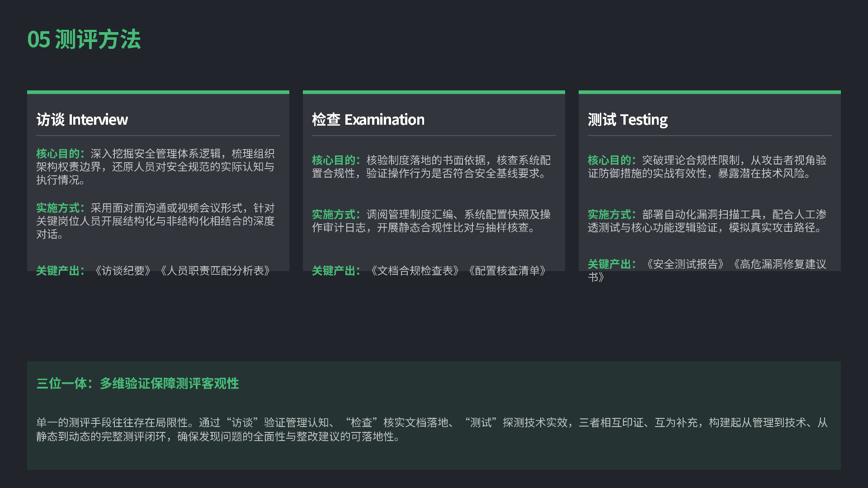Screen dimensions: 868x488
Task: Click the paragraph starting "突破理论合规性限制"
Action: [707, 167]
